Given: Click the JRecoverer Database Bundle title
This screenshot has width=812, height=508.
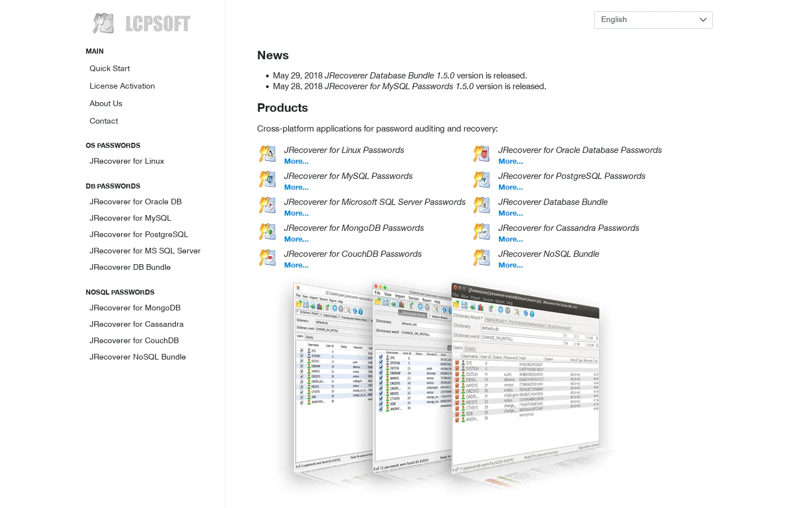Looking at the screenshot, I should pos(553,202).
